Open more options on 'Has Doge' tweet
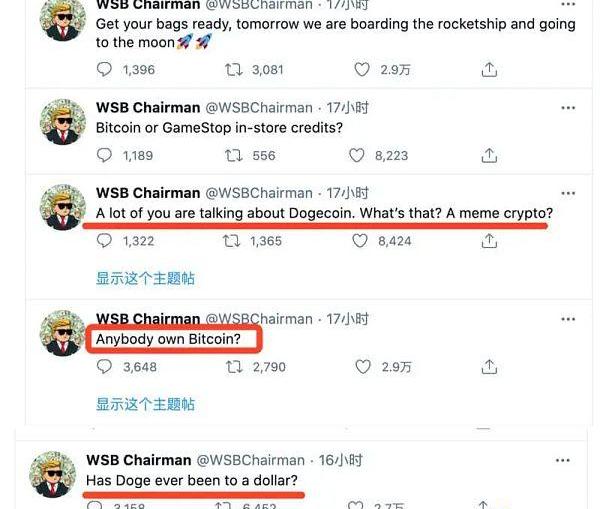Screen dimensions: 600x509 [x=562, y=460]
